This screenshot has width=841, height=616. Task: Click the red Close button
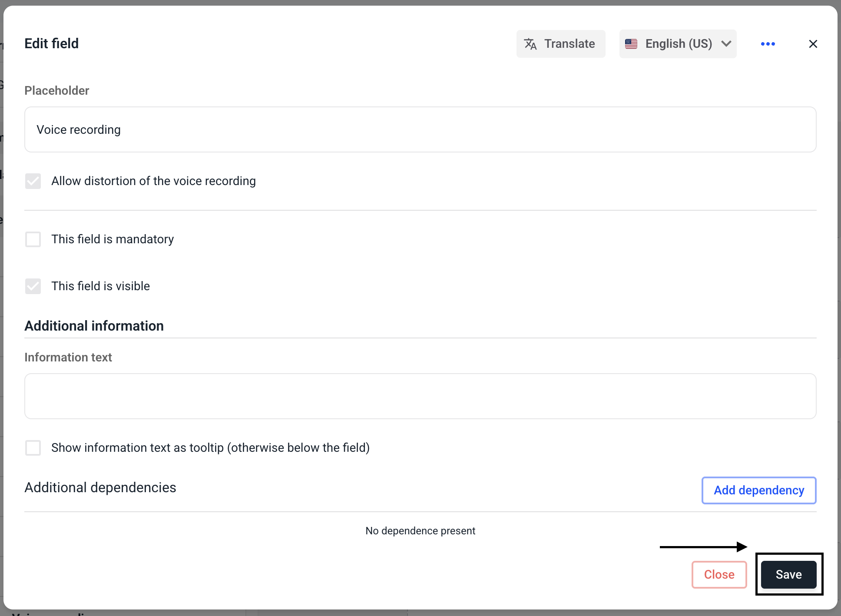click(x=719, y=575)
